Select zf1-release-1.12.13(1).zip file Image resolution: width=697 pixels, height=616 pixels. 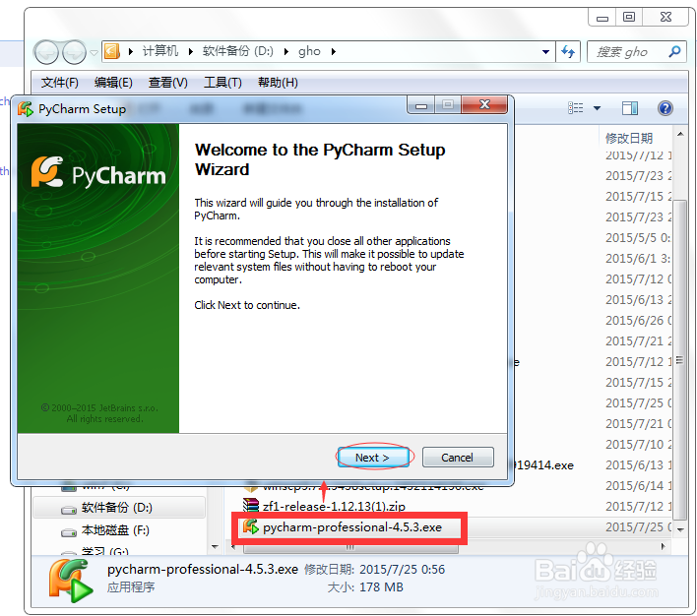click(x=334, y=506)
